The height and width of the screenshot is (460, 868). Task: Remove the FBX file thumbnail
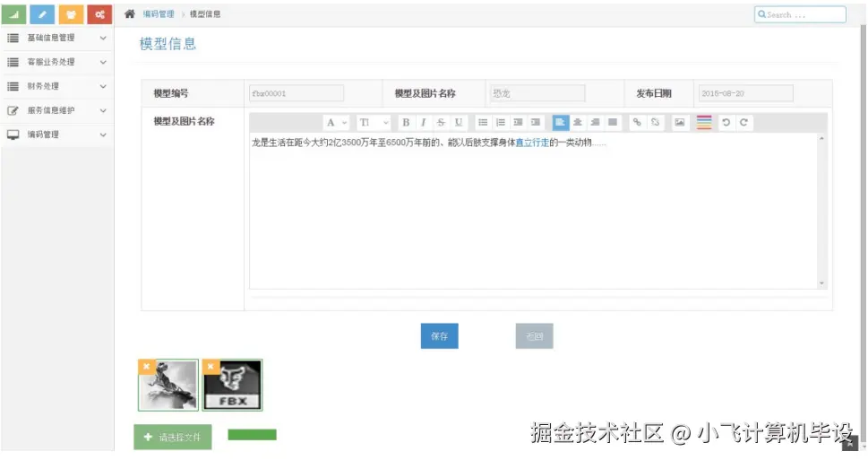(x=211, y=367)
